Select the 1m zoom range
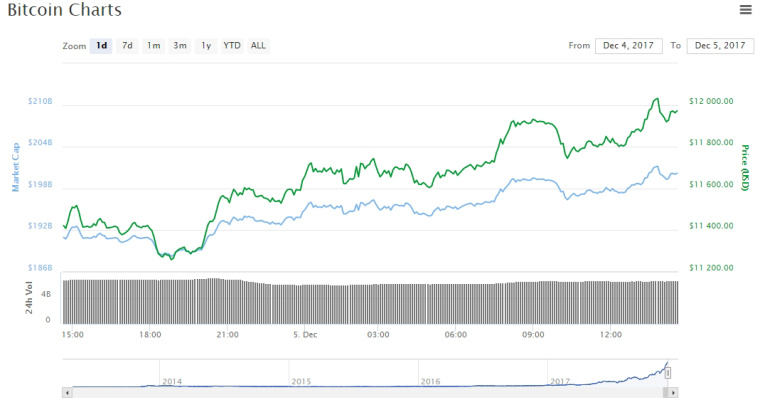The height and width of the screenshot is (400, 760). click(154, 46)
